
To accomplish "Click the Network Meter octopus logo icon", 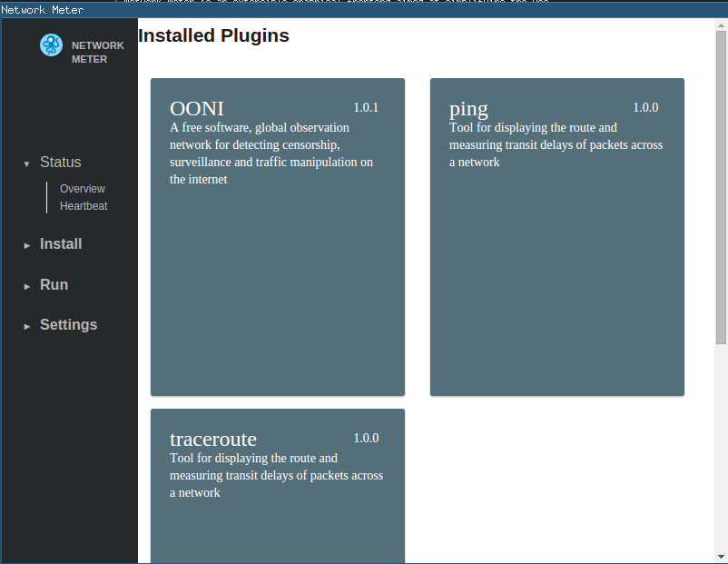I will [51, 45].
